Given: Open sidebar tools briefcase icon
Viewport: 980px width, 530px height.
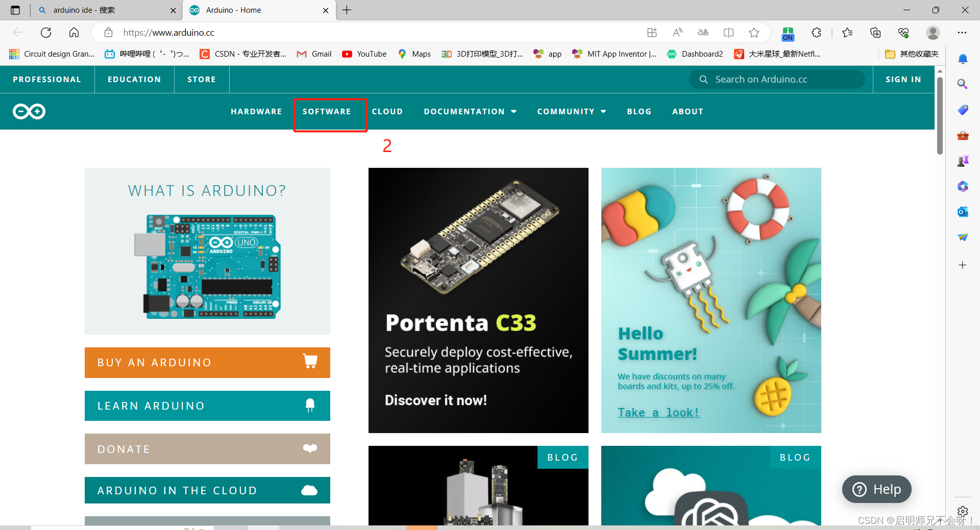Looking at the screenshot, I should 963,136.
